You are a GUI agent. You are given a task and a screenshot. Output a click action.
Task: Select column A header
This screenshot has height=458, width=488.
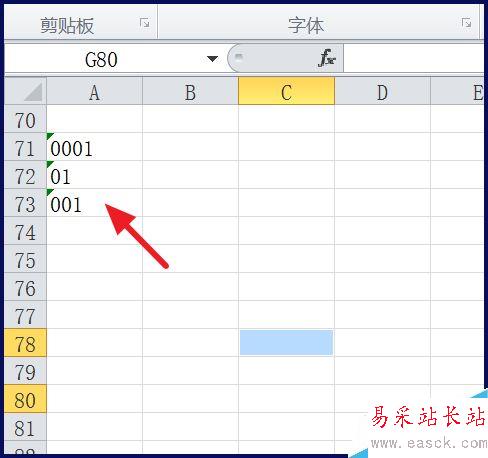(x=95, y=91)
